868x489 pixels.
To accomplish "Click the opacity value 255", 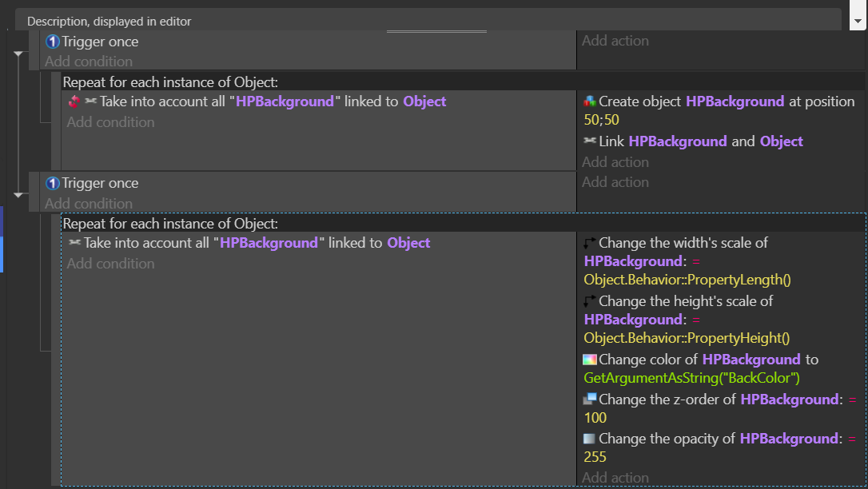I will (595, 458).
